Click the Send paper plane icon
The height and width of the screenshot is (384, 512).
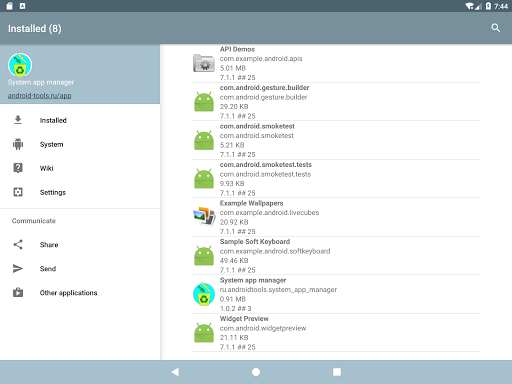pyautogui.click(x=18, y=269)
